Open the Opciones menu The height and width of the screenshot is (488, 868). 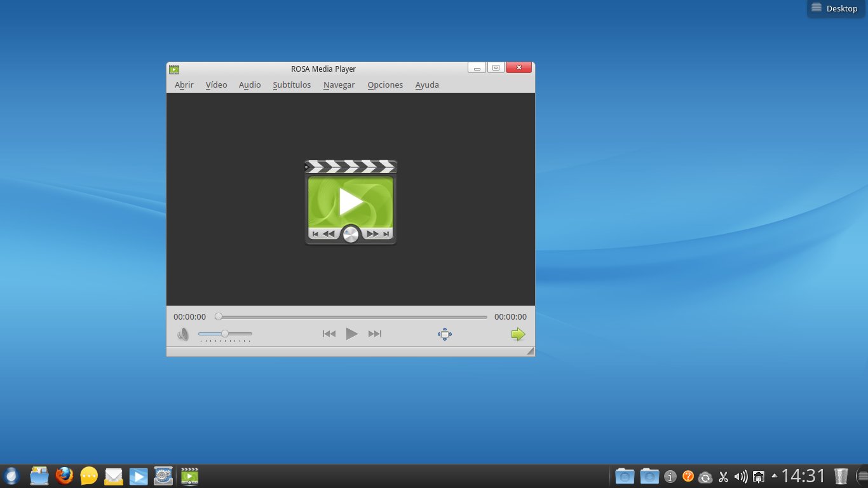(x=385, y=85)
